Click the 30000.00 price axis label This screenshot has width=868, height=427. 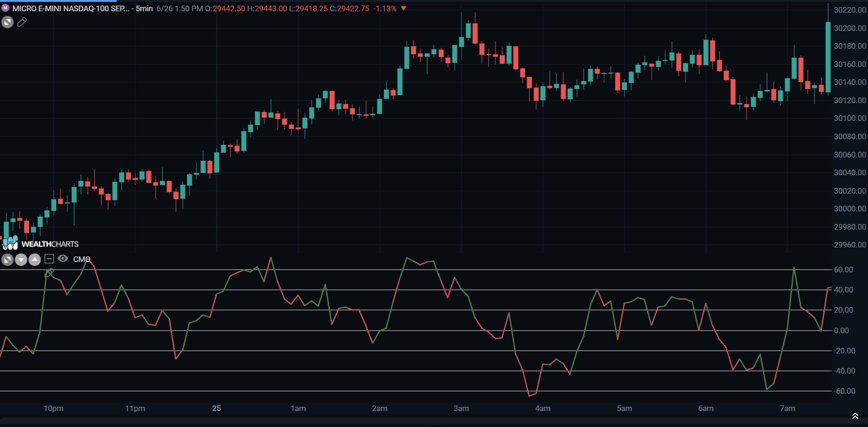click(x=850, y=209)
